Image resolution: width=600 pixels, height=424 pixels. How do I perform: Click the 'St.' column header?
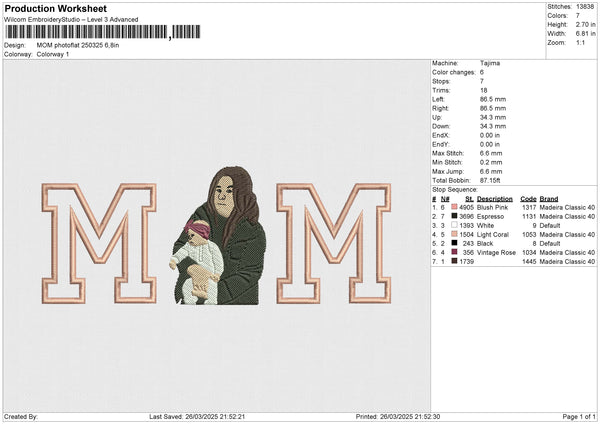470,199
